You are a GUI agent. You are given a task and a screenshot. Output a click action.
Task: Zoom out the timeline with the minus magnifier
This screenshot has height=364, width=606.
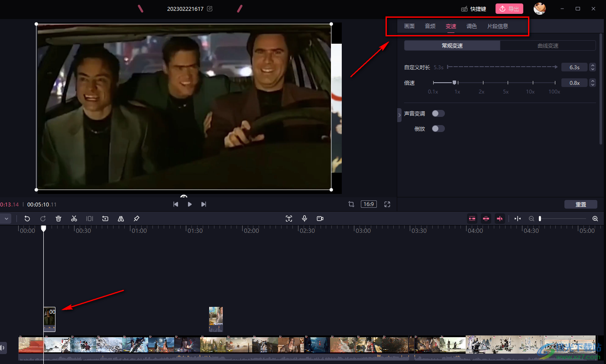[531, 219]
